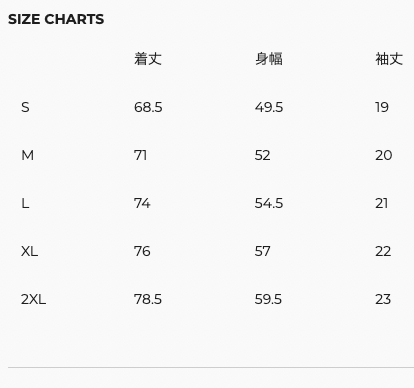The width and height of the screenshot is (414, 388).
Task: Click the S size row label
Action: click(25, 107)
